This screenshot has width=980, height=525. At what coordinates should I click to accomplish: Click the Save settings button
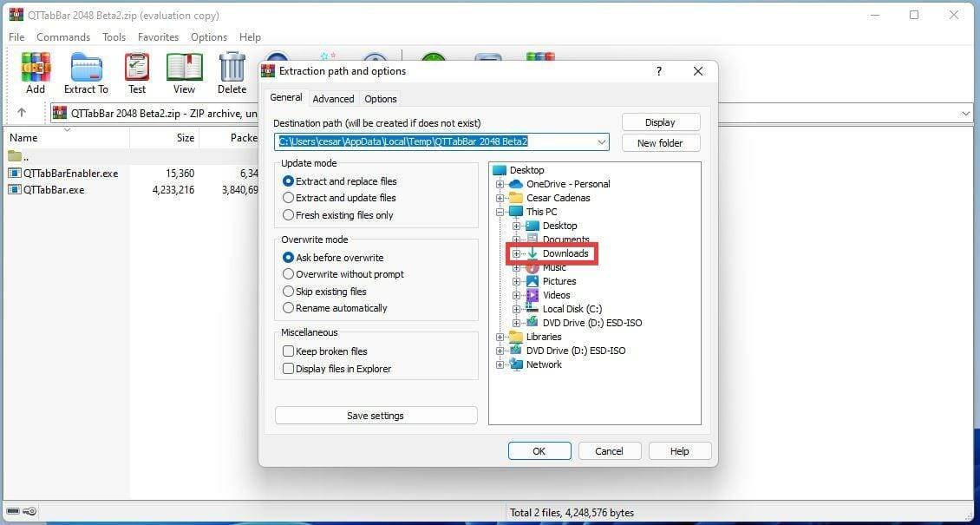point(376,415)
